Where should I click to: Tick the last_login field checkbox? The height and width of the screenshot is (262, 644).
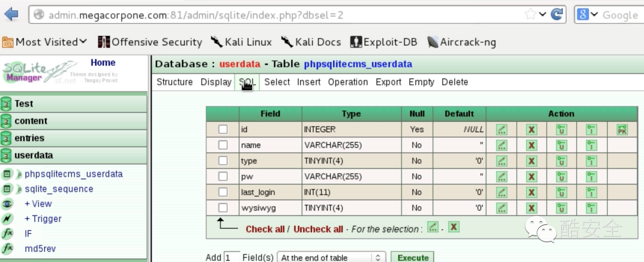[x=223, y=192]
